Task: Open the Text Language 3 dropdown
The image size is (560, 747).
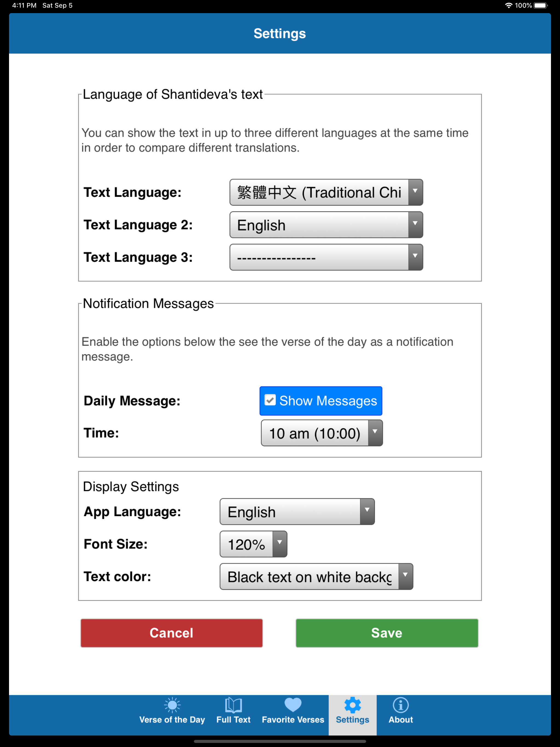Action: point(326,257)
